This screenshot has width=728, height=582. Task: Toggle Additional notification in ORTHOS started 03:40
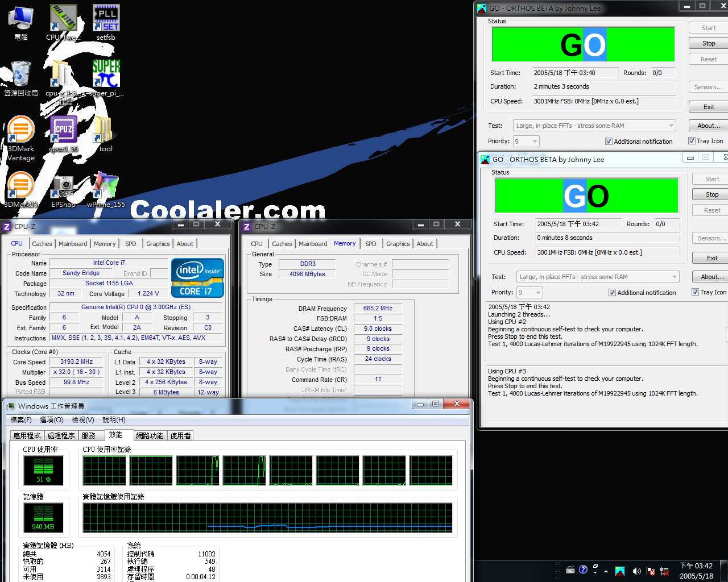[x=609, y=142]
